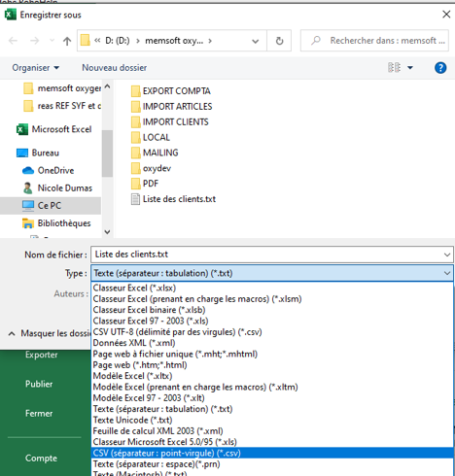Open the IMPORT CLIENTS folder

click(170, 122)
